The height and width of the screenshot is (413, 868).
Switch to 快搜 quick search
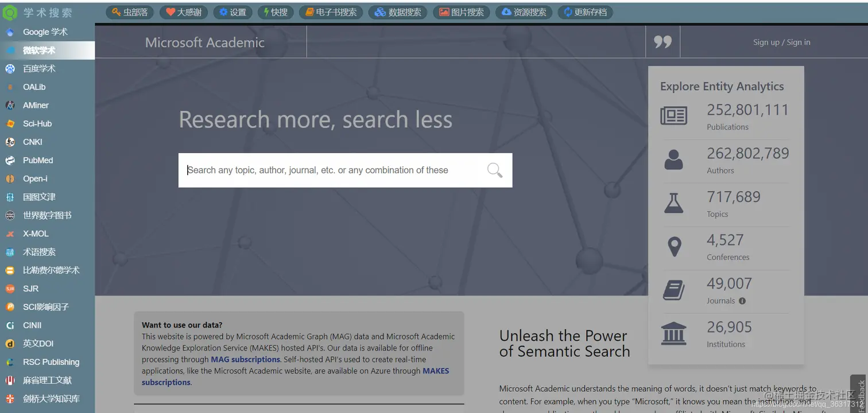click(276, 12)
